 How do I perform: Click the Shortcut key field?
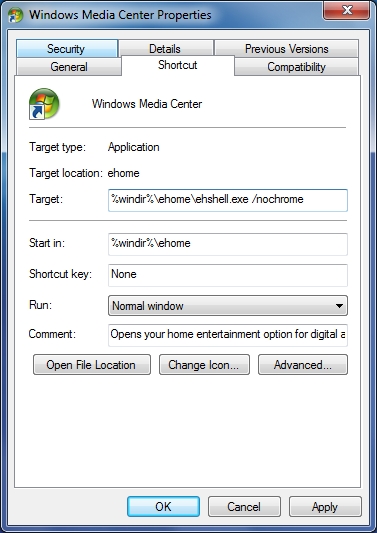point(228,275)
